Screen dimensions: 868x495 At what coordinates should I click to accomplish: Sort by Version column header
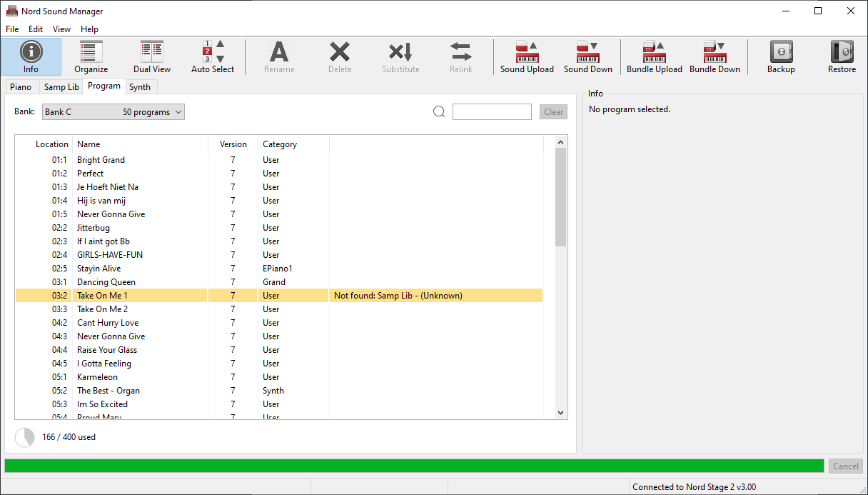233,144
